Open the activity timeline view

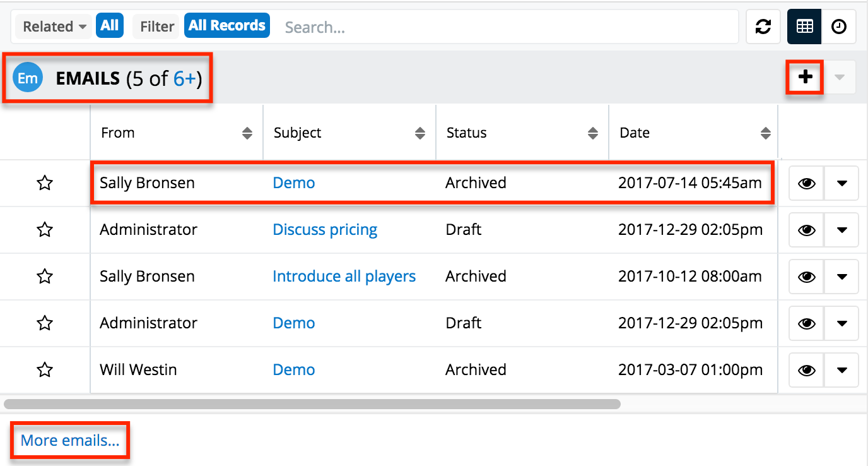[838, 27]
